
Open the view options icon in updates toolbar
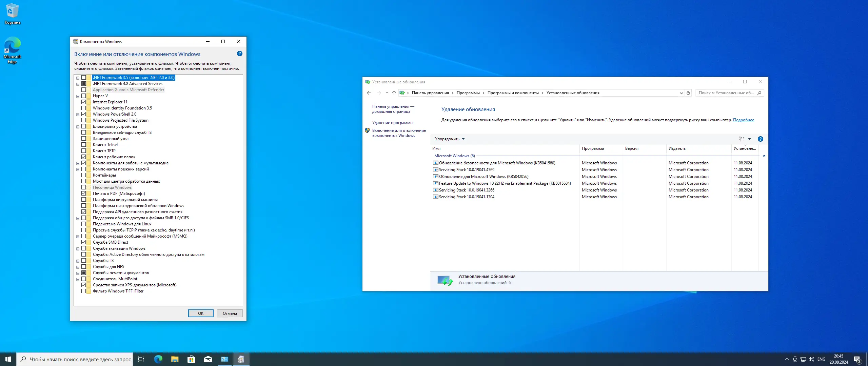click(742, 139)
